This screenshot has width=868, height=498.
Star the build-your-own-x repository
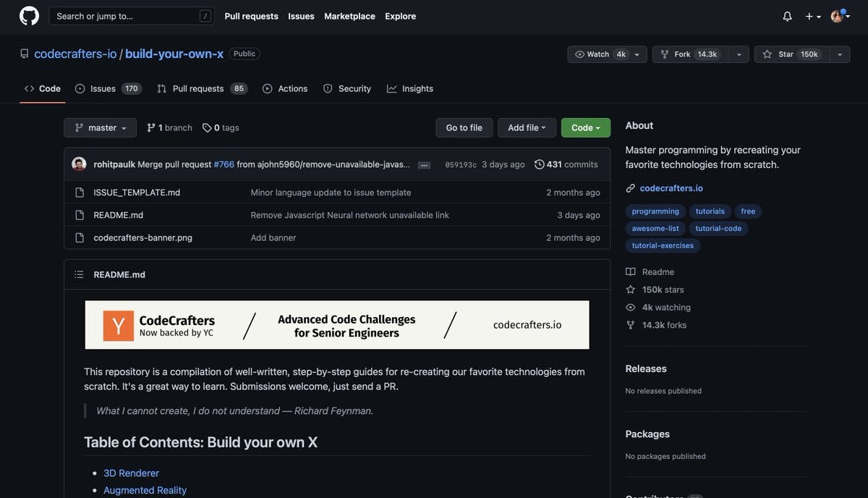788,54
